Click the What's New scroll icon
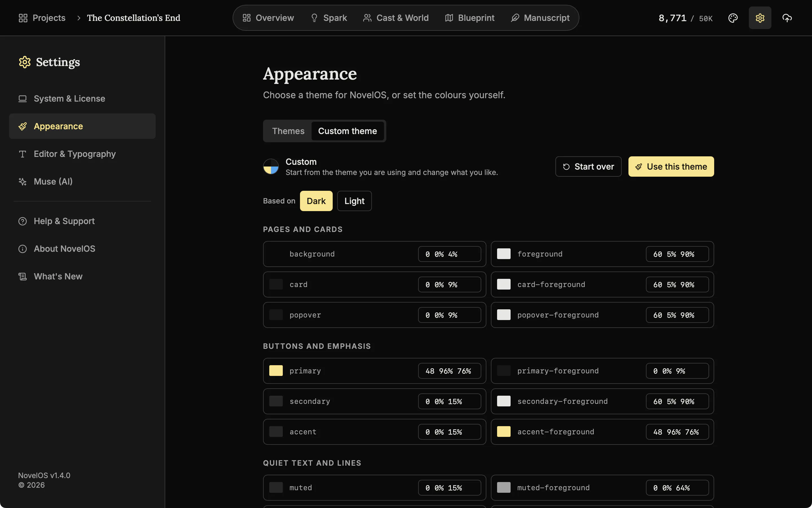The height and width of the screenshot is (508, 812). pos(23,276)
